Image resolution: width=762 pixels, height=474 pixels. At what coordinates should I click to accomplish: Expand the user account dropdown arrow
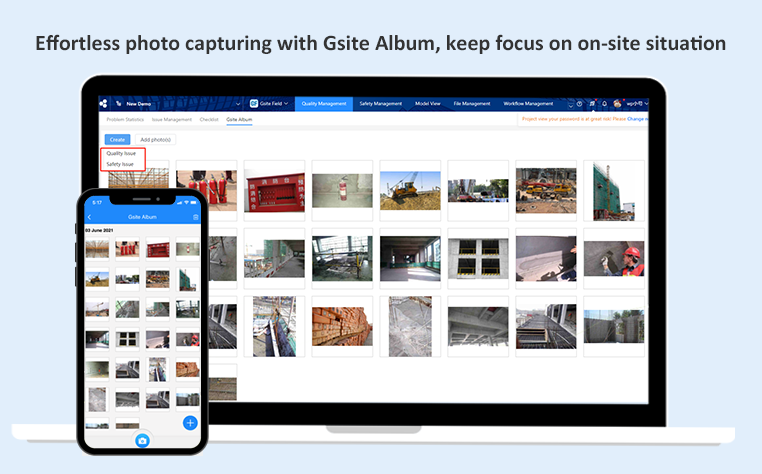click(646, 103)
